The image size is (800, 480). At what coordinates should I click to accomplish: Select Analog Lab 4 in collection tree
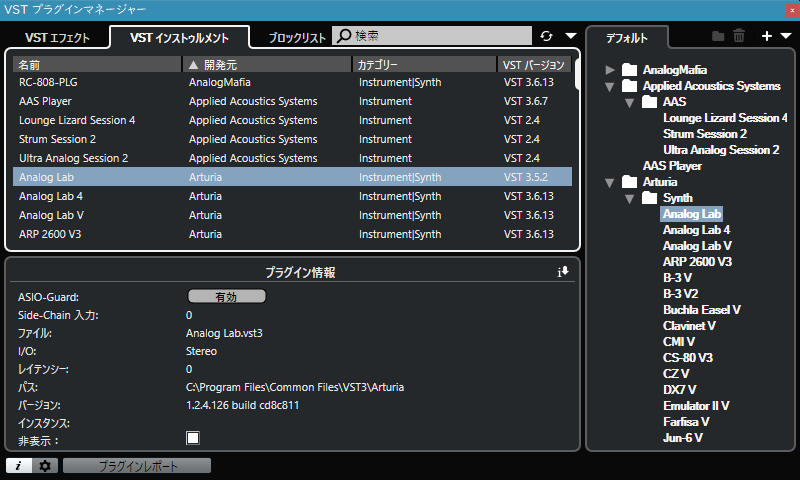coord(696,230)
